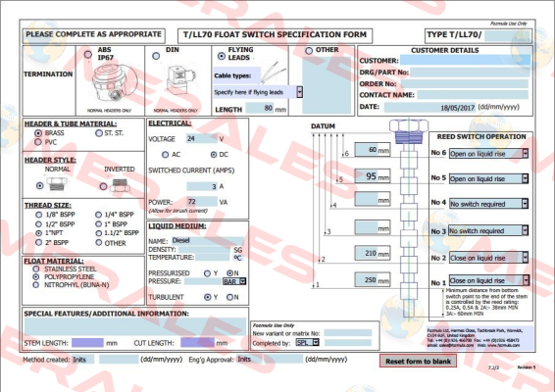Open BAR pressure unit dropdown
This screenshot has width=555, height=392.
click(242, 281)
